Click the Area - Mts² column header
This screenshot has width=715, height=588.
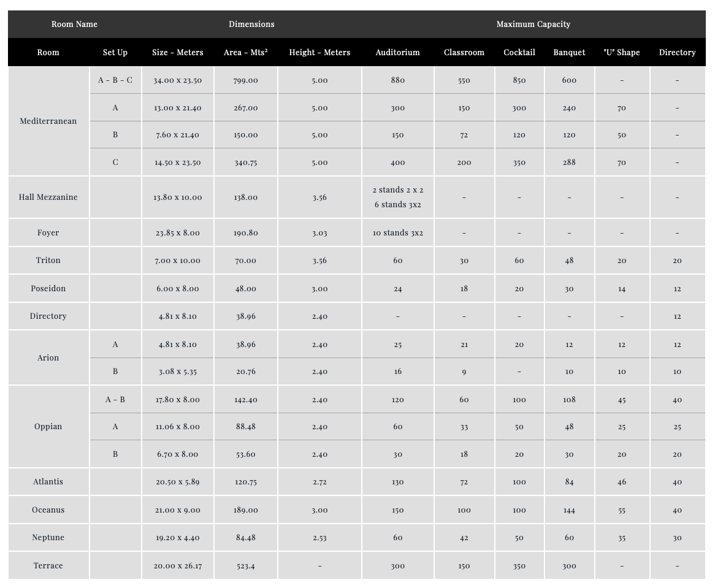pos(245,53)
